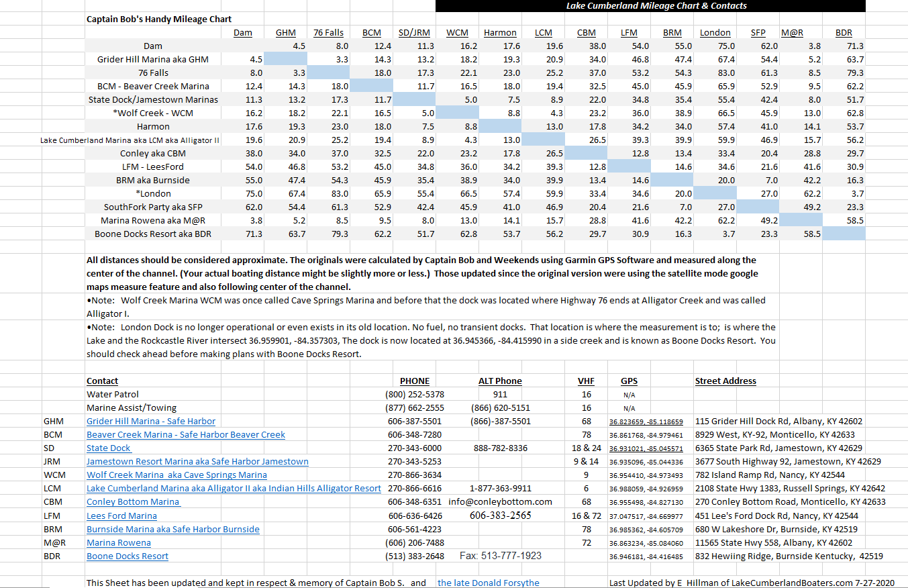Select row label *Wolf Creek - WCM
The image size is (908, 588).
point(153,113)
